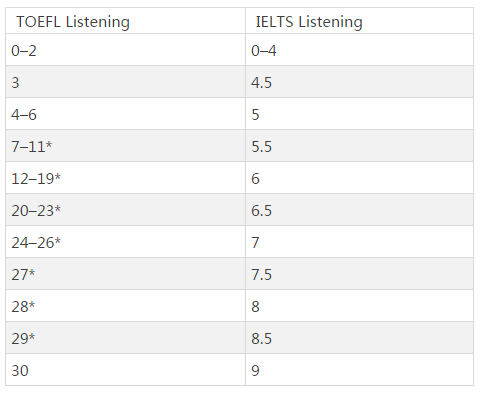Click the TOEFL range 7–11* cell
Image resolution: width=482 pixels, height=393 pixels.
pyautogui.click(x=125, y=146)
